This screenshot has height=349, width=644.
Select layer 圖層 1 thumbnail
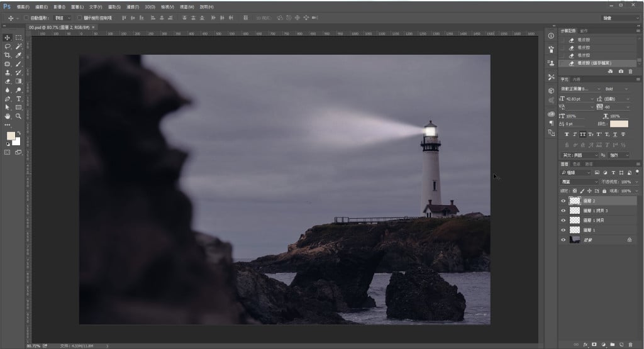pos(575,230)
